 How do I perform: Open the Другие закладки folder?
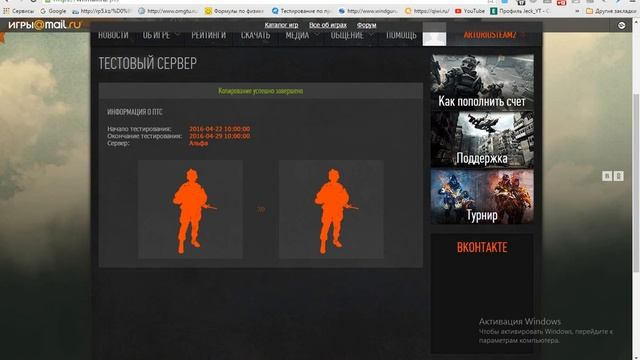611,11
